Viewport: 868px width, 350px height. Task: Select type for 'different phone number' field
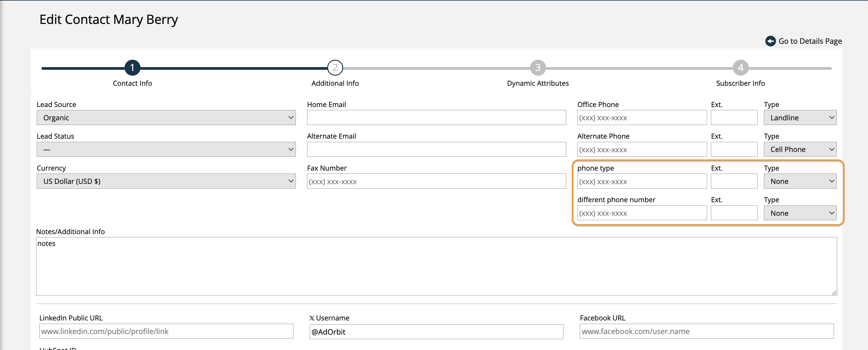point(800,213)
